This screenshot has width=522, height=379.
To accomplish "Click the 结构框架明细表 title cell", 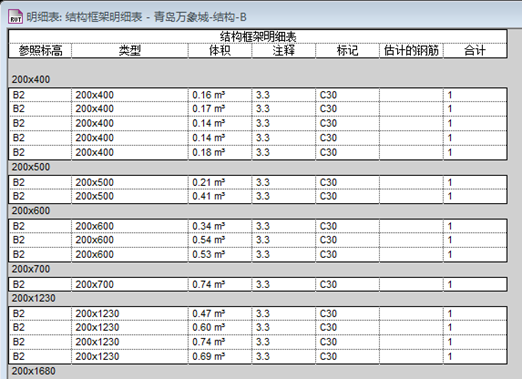I will pyautogui.click(x=258, y=37).
